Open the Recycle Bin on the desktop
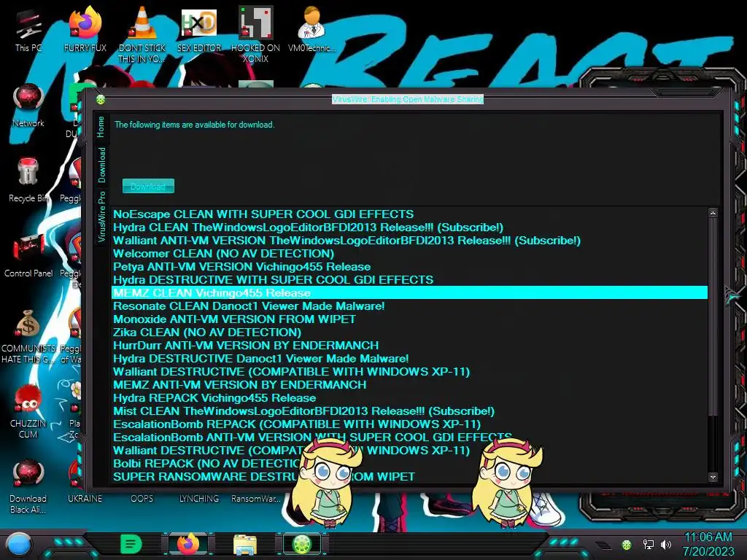747x560 pixels. click(x=28, y=181)
